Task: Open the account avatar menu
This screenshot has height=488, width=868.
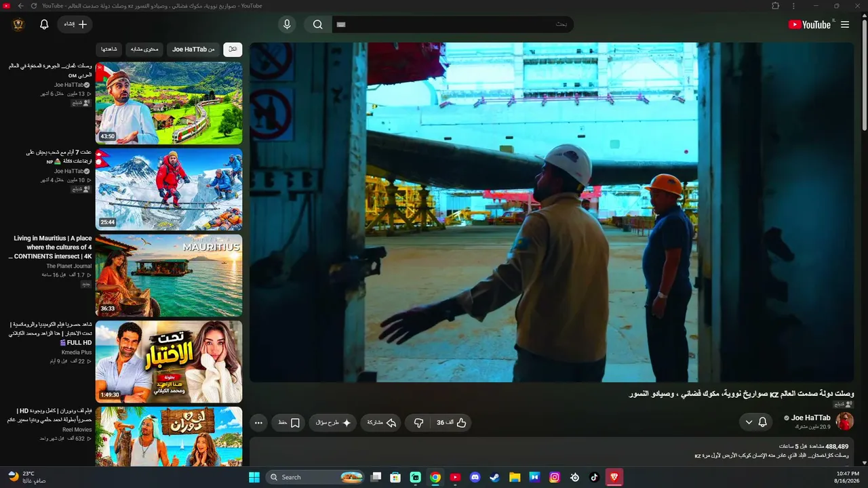Action: pos(18,24)
